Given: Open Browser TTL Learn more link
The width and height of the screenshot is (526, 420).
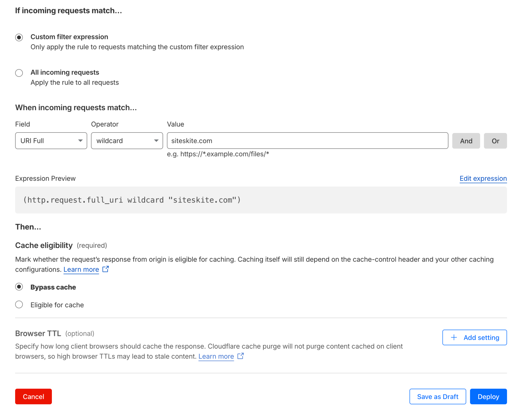Looking at the screenshot, I should point(216,356).
